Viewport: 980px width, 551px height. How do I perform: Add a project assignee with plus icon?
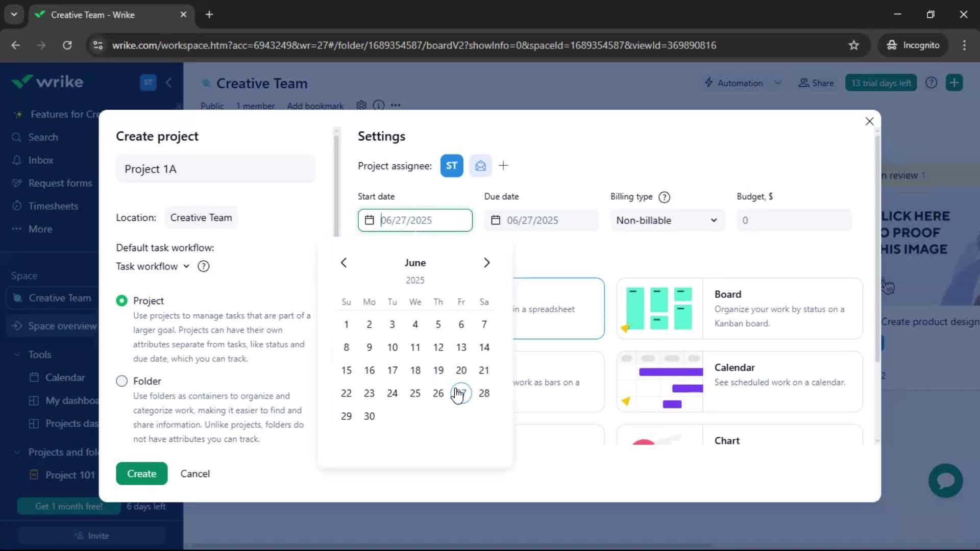(503, 166)
